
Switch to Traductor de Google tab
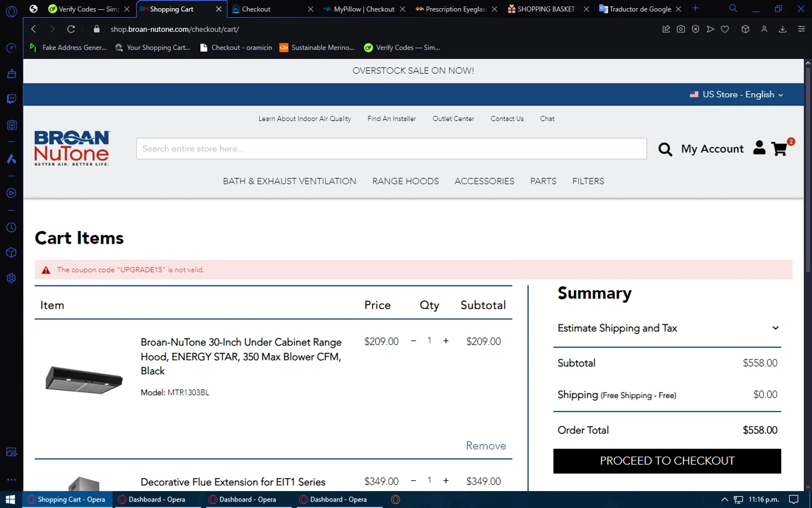pyautogui.click(x=640, y=9)
